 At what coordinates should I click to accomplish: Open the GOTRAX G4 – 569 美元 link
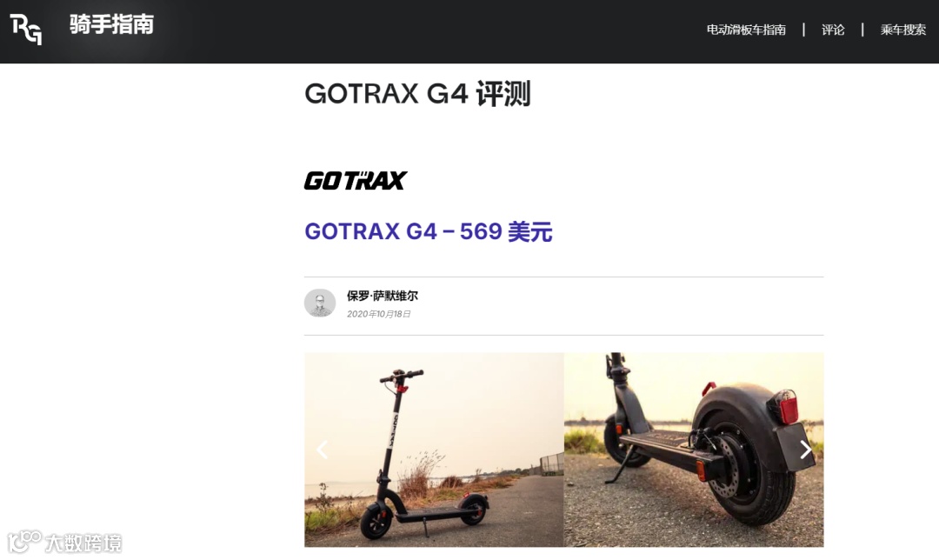tap(428, 231)
